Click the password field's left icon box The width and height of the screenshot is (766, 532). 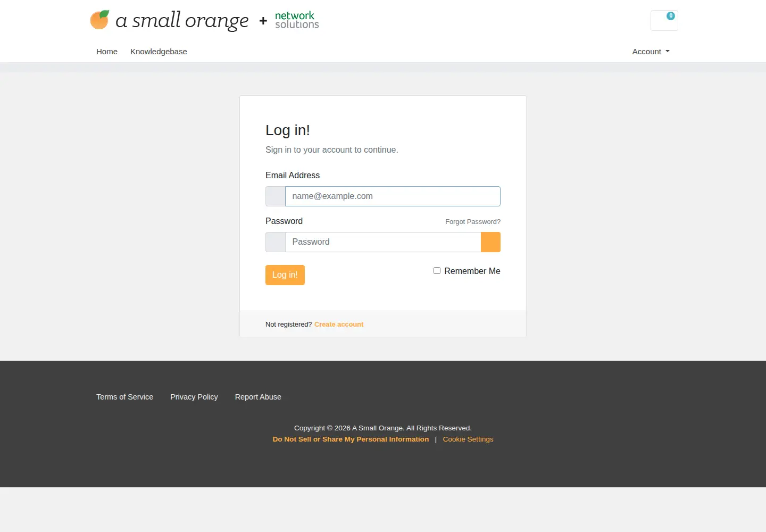(276, 242)
